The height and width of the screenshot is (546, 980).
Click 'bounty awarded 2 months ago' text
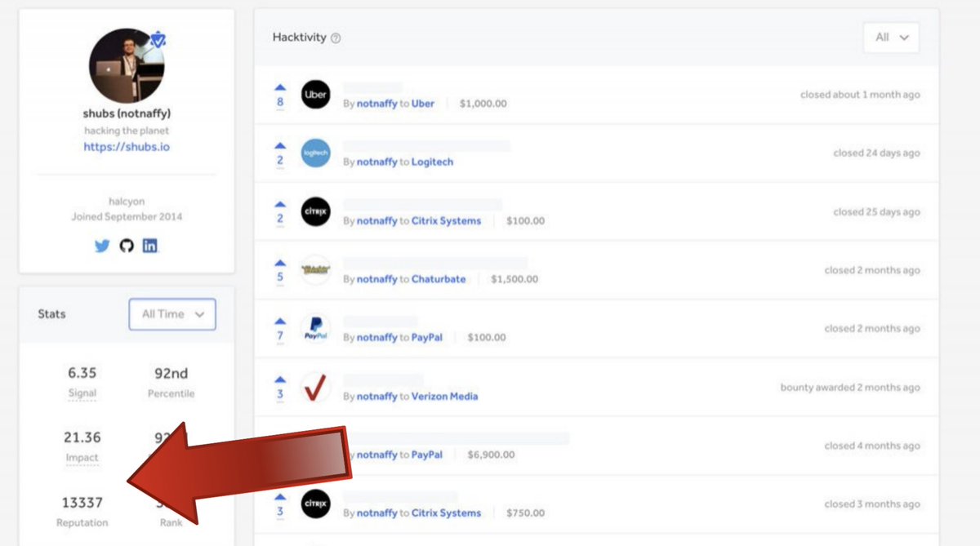point(850,388)
